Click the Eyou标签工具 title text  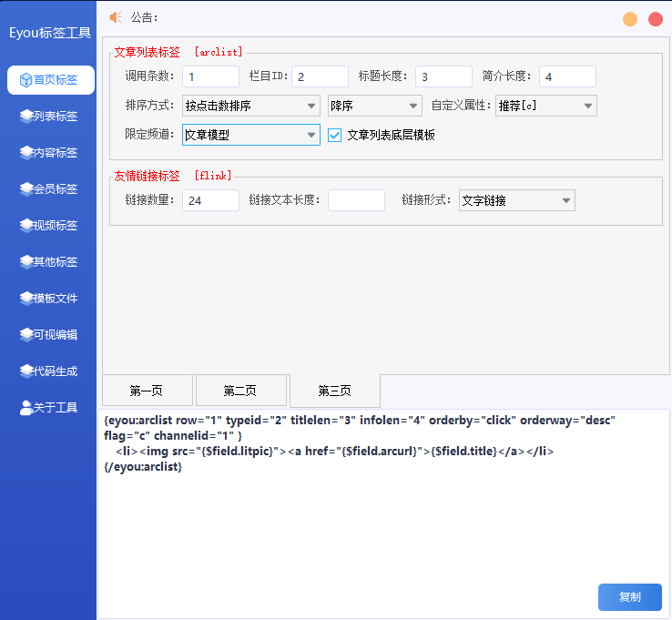click(50, 33)
